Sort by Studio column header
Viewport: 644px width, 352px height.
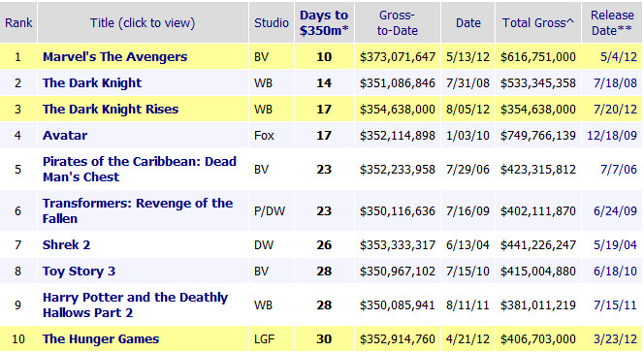pos(271,23)
